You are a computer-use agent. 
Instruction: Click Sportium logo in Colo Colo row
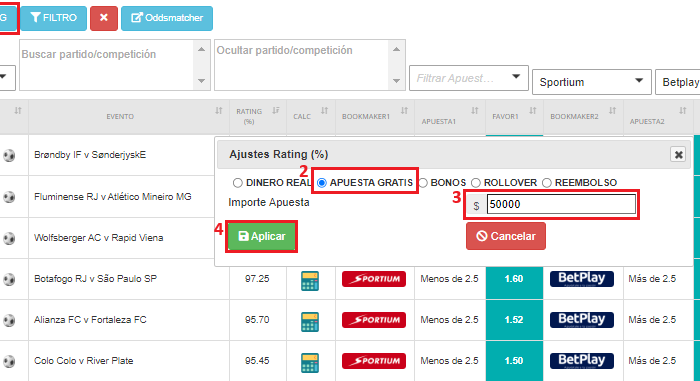(374, 361)
